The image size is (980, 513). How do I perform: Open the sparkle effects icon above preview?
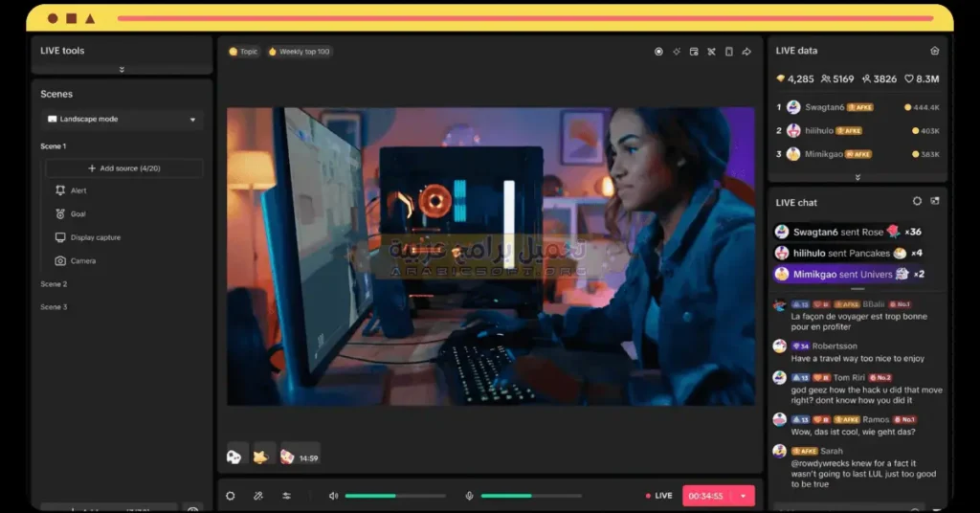[677, 52]
